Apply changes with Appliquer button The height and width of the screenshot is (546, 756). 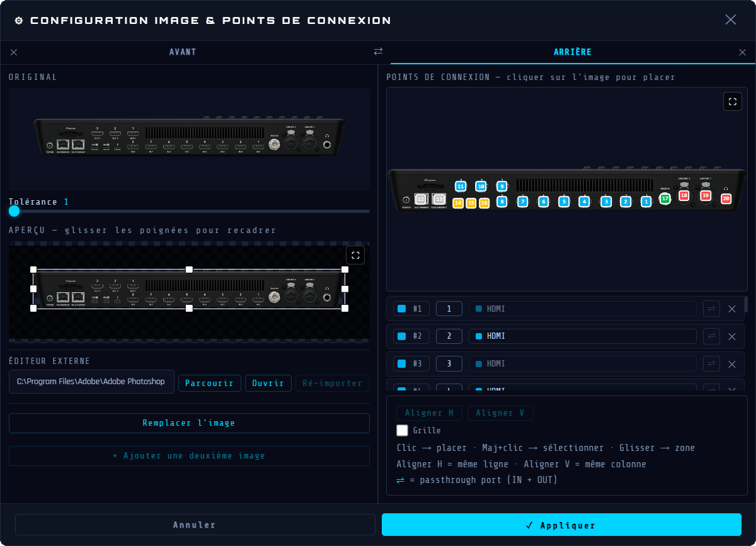[x=561, y=525]
